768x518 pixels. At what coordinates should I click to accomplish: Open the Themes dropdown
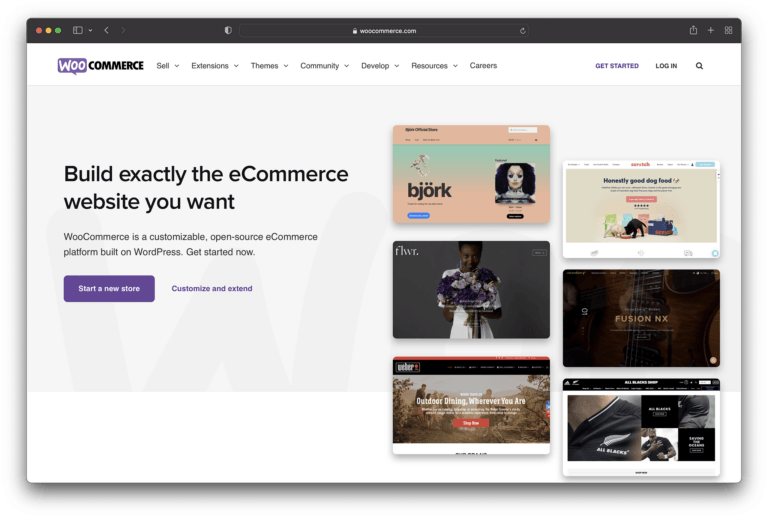pyautogui.click(x=269, y=66)
